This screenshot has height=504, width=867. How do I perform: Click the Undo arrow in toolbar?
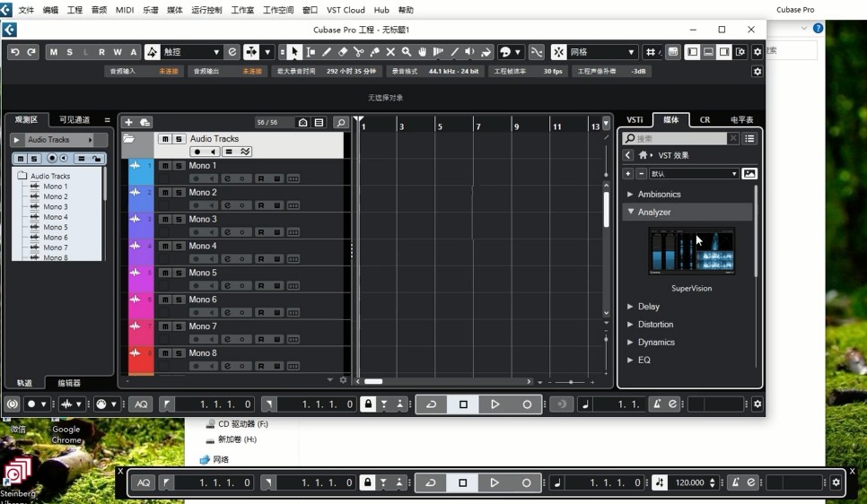15,52
